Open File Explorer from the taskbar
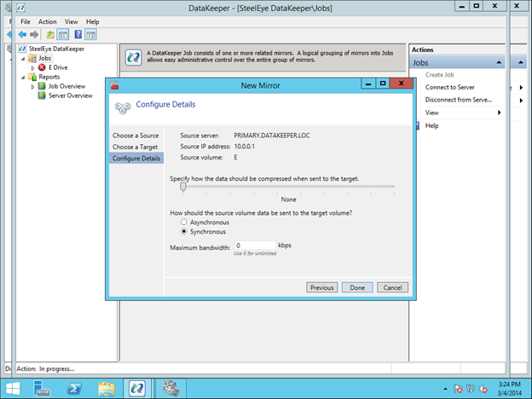Image resolution: width=532 pixels, height=399 pixels. (106, 387)
